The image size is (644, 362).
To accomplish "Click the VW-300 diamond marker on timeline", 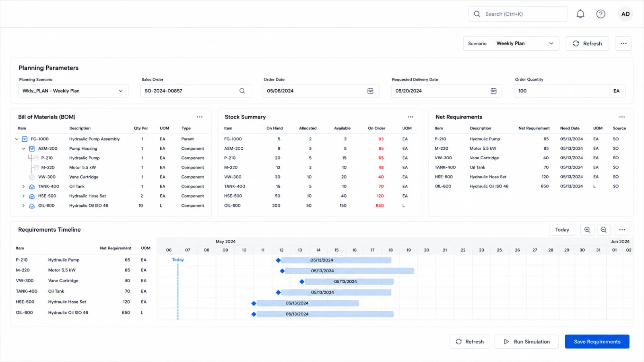I will coord(302,282).
